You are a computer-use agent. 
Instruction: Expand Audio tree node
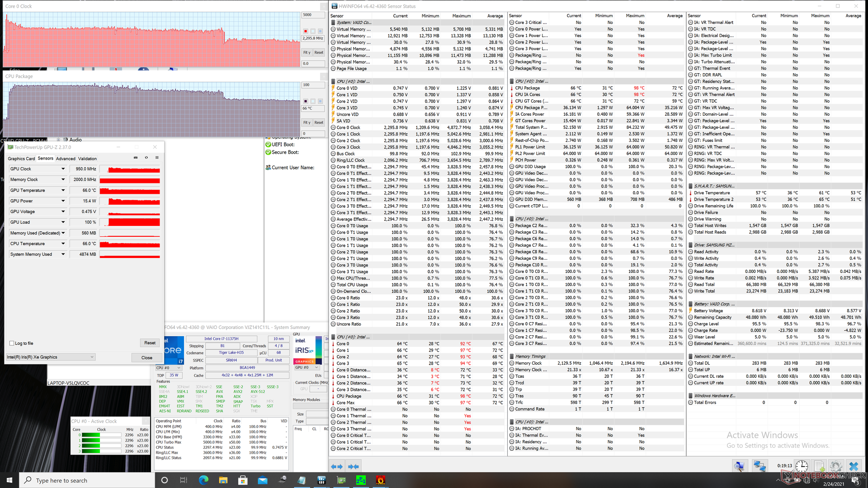(59, 140)
